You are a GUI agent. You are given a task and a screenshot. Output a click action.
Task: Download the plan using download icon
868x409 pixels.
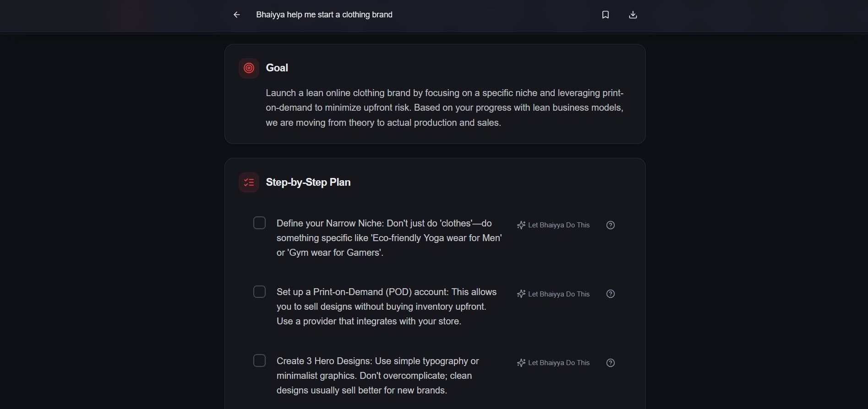[x=633, y=15]
